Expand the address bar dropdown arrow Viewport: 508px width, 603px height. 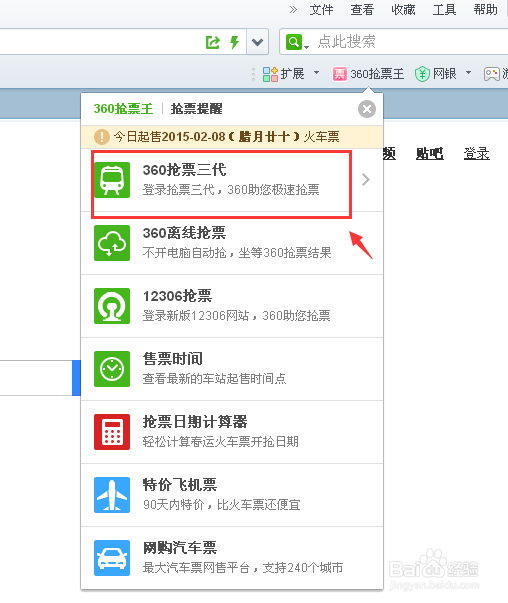coord(258,42)
